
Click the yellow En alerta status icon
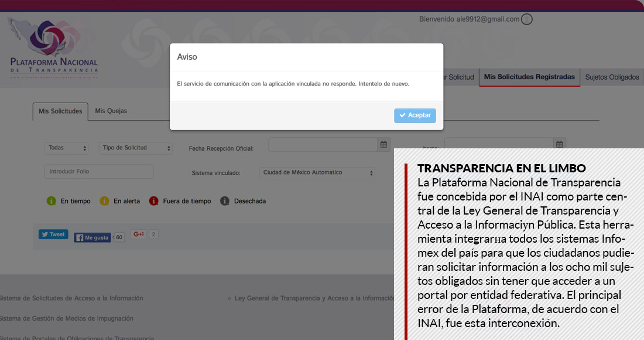pyautogui.click(x=104, y=201)
